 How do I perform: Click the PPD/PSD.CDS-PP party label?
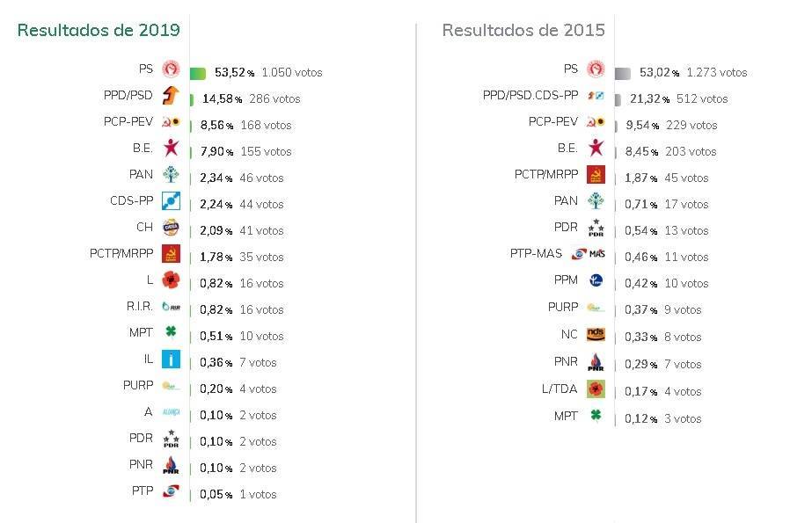pos(530,95)
